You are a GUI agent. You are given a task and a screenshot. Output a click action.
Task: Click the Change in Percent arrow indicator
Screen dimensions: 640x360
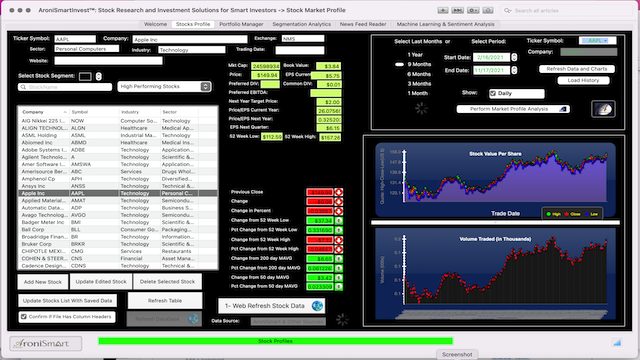tap(339, 211)
